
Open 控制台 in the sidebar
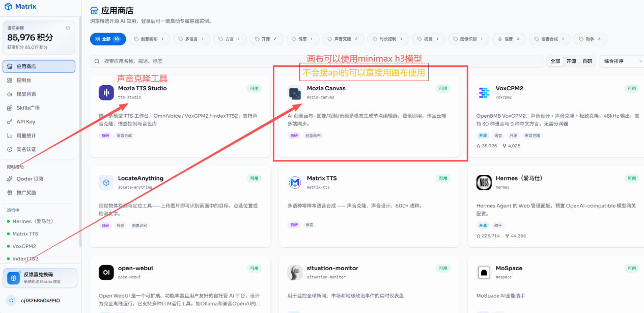point(39,80)
